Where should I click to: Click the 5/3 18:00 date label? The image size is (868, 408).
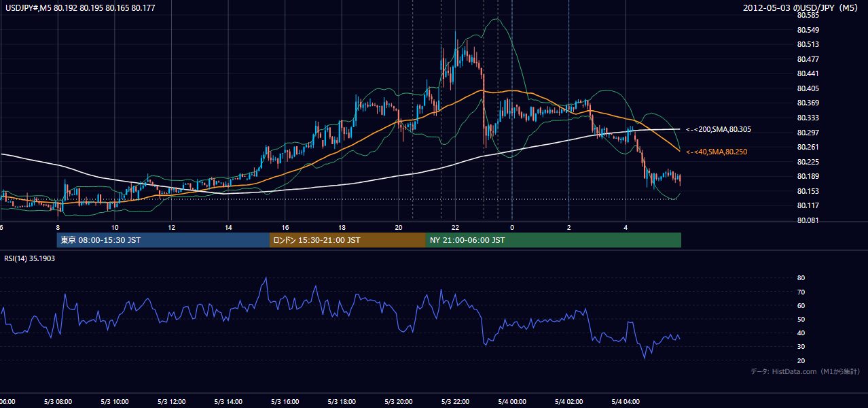click(341, 401)
